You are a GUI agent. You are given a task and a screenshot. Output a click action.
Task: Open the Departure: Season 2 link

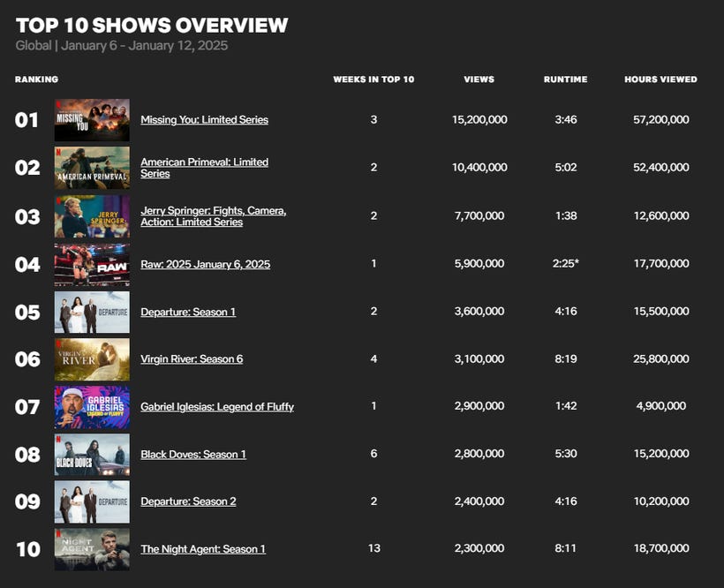(x=188, y=501)
